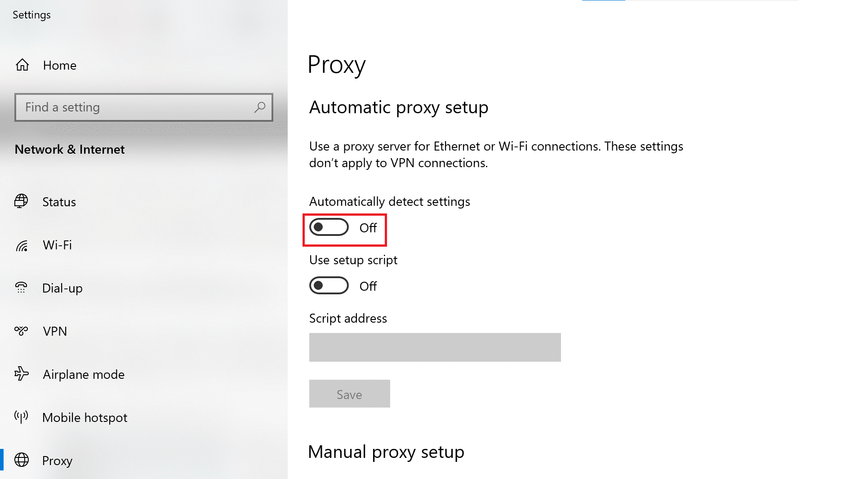The image size is (868, 479).
Task: Click the Home label link
Action: pos(60,66)
